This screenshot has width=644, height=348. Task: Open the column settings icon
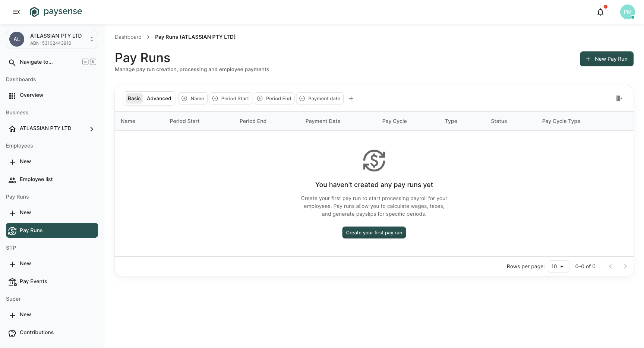click(619, 98)
